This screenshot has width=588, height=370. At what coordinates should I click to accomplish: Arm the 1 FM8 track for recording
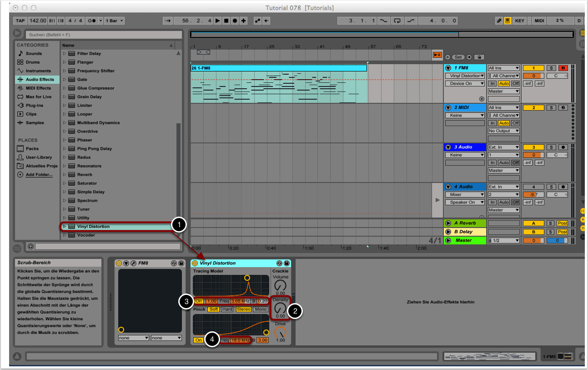(563, 68)
